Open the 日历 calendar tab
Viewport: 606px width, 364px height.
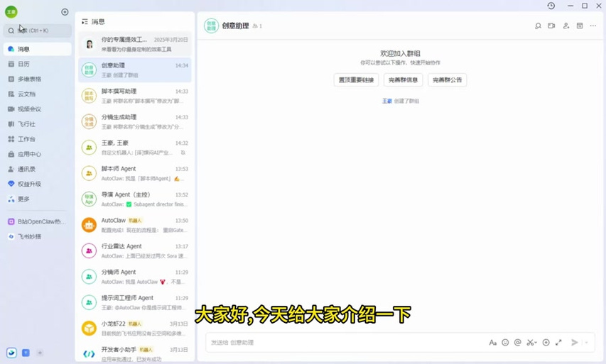pos(38,64)
